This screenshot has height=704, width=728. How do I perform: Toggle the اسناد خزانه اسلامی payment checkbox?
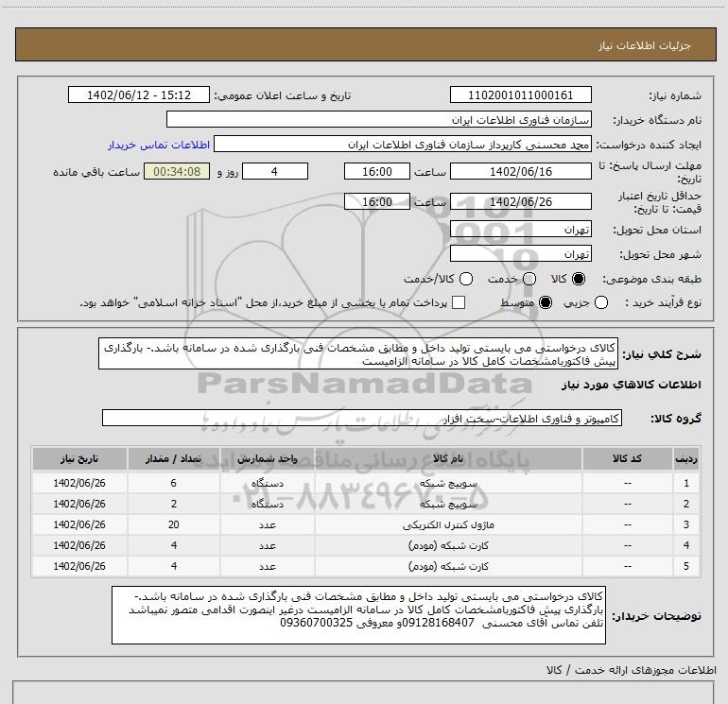pos(459,302)
